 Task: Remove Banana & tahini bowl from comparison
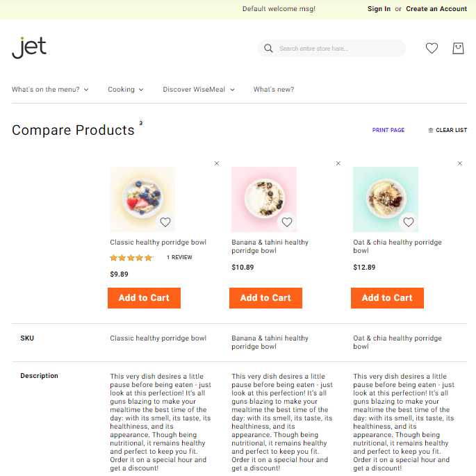pyautogui.click(x=338, y=163)
